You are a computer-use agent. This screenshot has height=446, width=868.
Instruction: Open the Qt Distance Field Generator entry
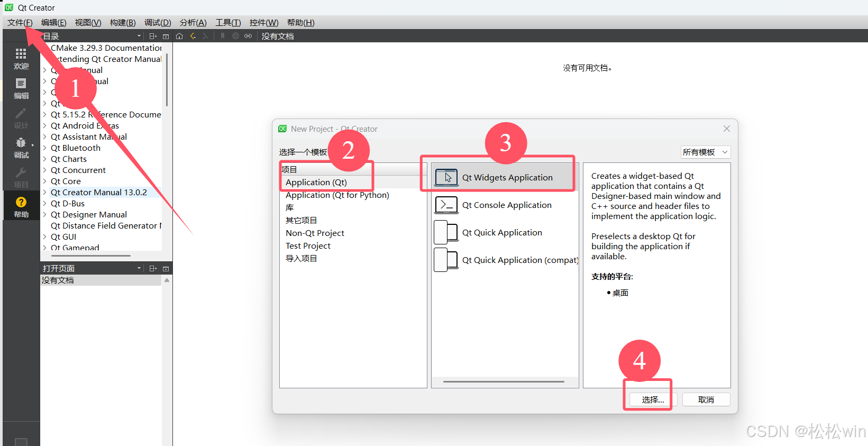(x=106, y=226)
